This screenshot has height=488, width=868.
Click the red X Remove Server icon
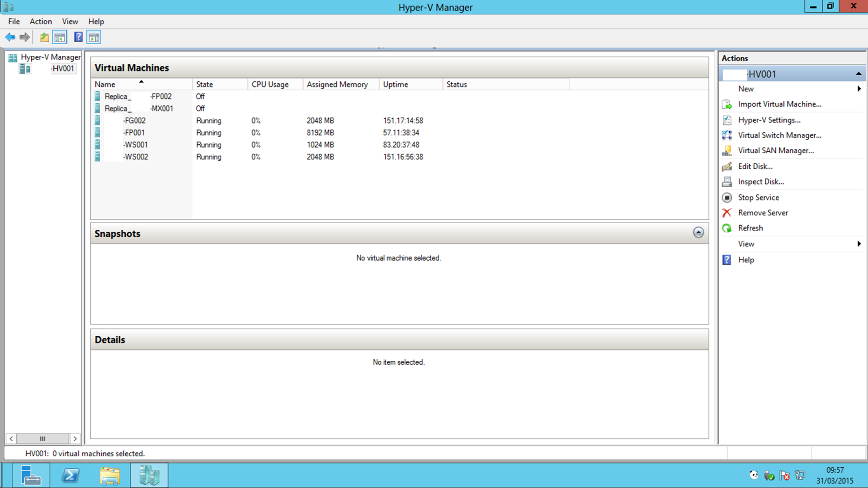[727, 213]
